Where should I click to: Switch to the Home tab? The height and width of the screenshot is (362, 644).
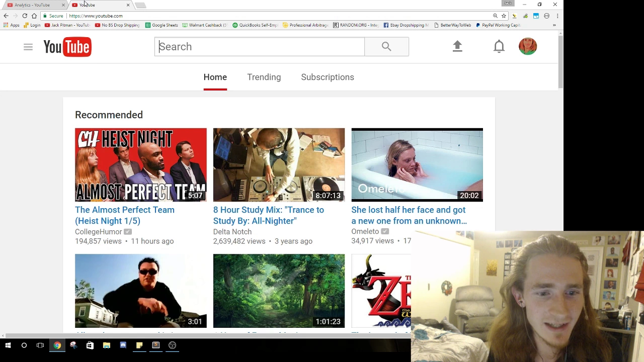coord(215,77)
